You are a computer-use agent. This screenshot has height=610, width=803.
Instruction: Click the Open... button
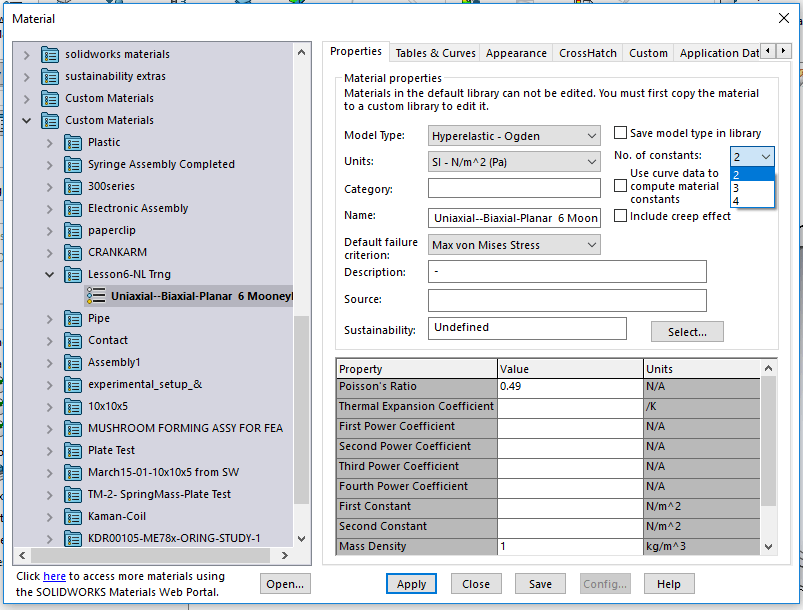click(x=285, y=584)
